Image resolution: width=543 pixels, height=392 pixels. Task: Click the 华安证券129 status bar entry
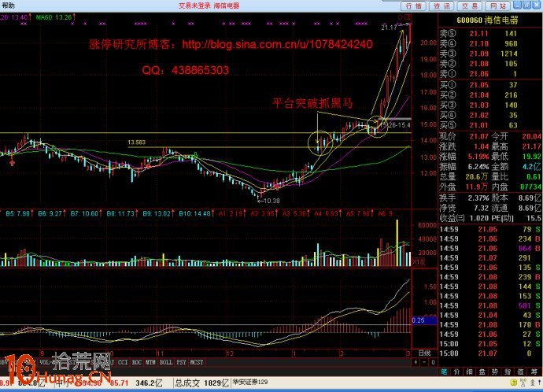(250, 382)
